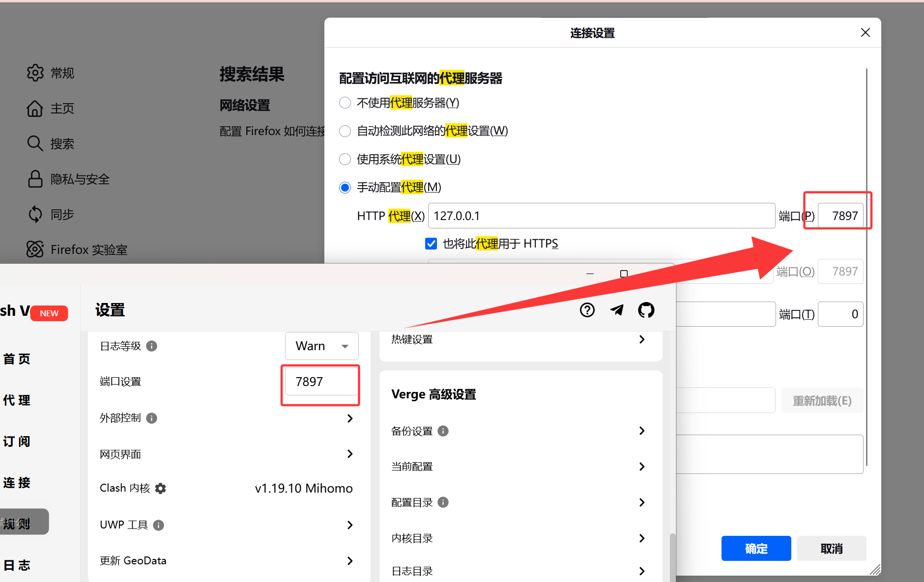Click the info icon next to UWP 工具
The height and width of the screenshot is (582, 924).
[x=158, y=525]
